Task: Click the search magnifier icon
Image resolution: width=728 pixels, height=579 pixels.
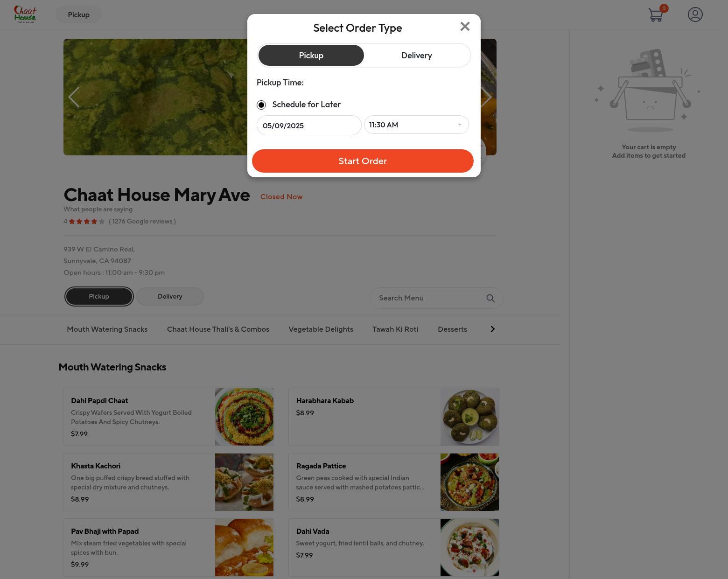Action: (x=490, y=298)
